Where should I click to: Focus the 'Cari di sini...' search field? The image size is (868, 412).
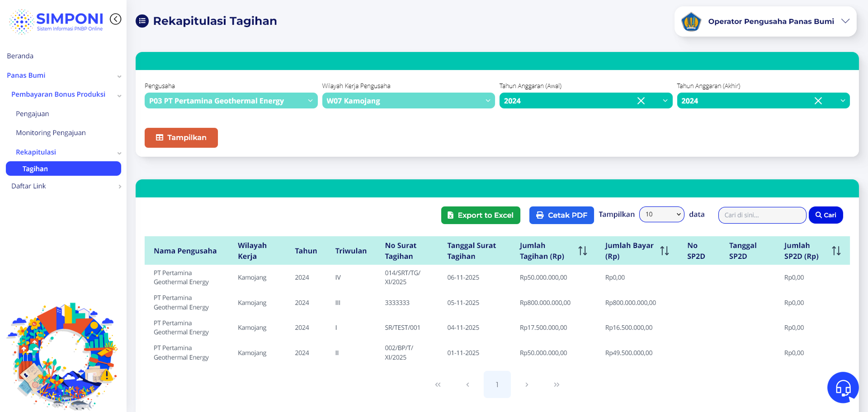pyautogui.click(x=762, y=215)
